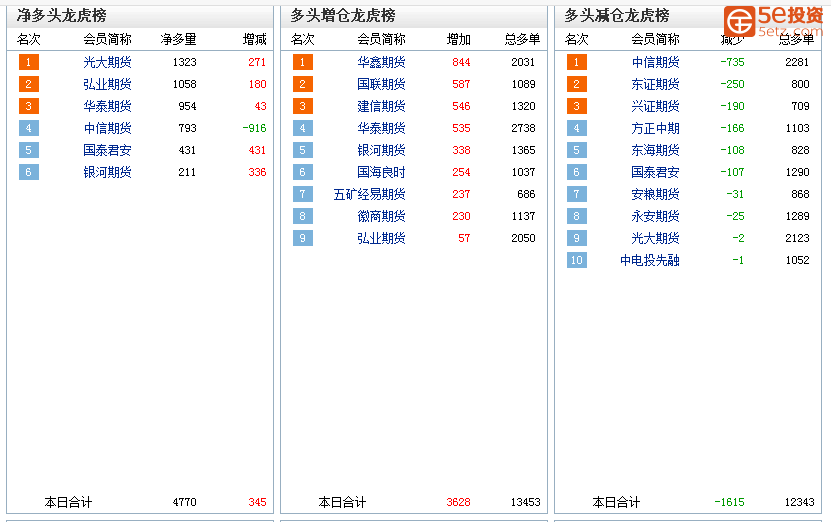
Task: Open the 安粮期货 member link
Action: tap(655, 194)
